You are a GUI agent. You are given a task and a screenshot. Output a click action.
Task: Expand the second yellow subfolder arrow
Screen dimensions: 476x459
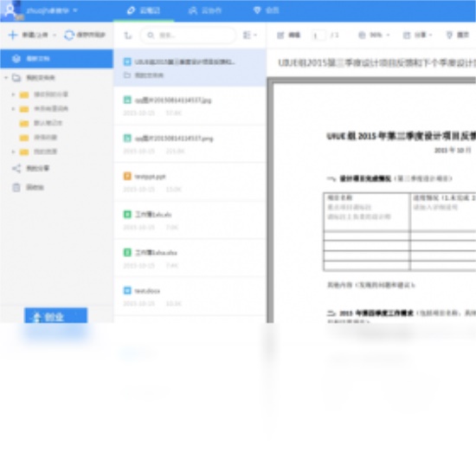pyautogui.click(x=13, y=108)
